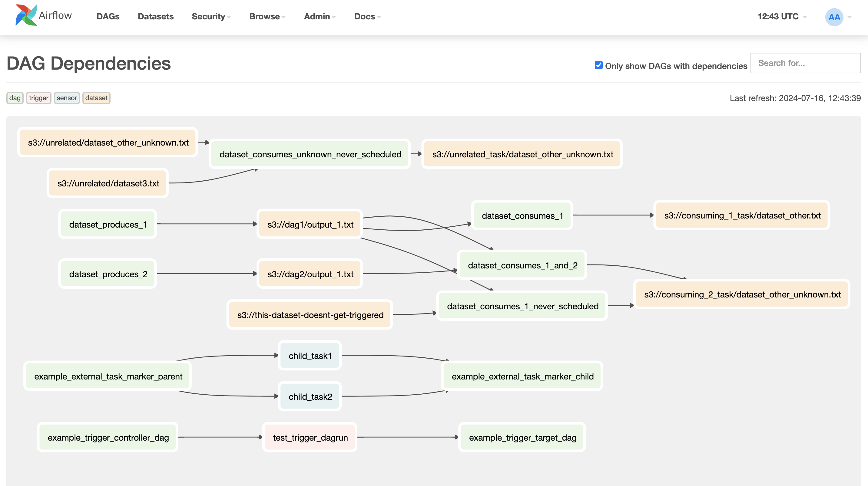The width and height of the screenshot is (868, 486).
Task: Toggle the dag legend badge
Action: tap(15, 98)
